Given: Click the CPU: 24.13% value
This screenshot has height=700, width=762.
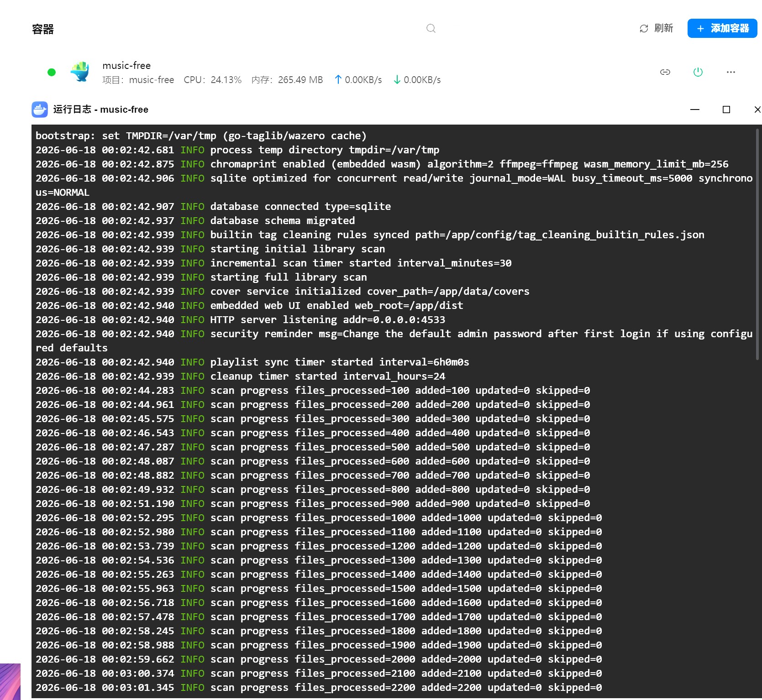Looking at the screenshot, I should [213, 80].
